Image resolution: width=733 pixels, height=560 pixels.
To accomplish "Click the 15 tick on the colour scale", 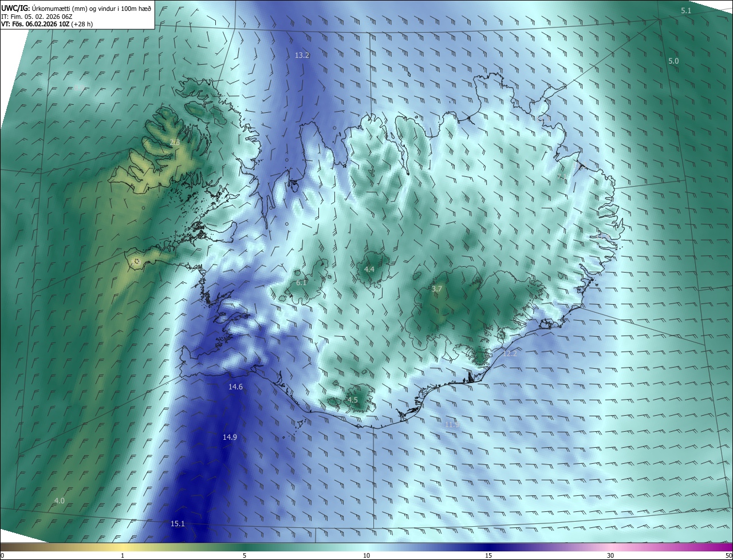I will pos(488,555).
